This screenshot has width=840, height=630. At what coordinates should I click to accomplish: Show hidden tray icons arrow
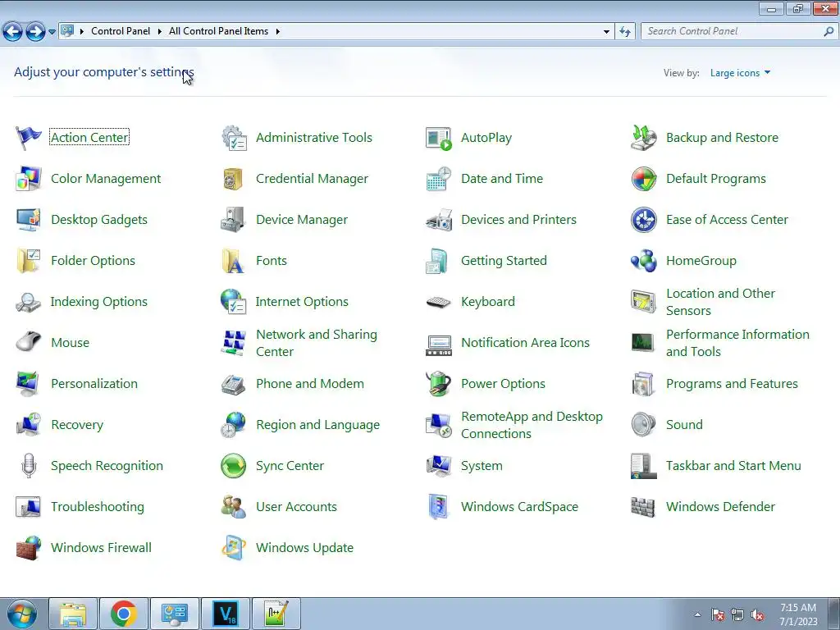(x=697, y=614)
